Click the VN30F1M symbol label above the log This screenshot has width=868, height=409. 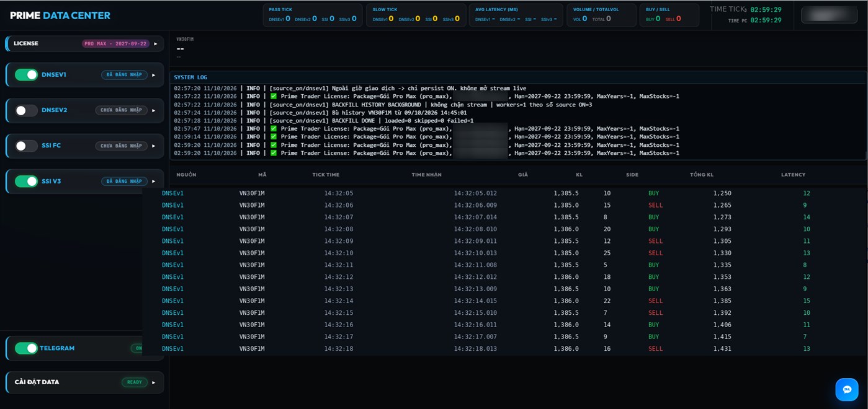tap(185, 39)
